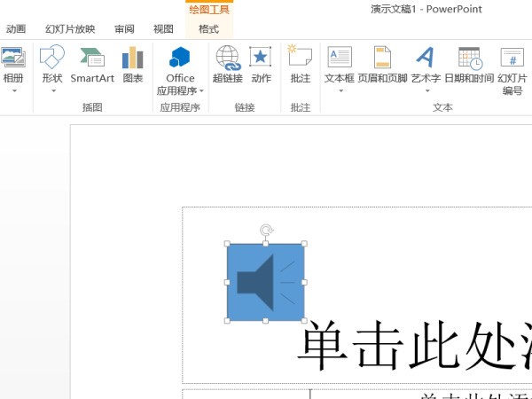Click the 绘图工具 contextual tab header

pos(209,9)
